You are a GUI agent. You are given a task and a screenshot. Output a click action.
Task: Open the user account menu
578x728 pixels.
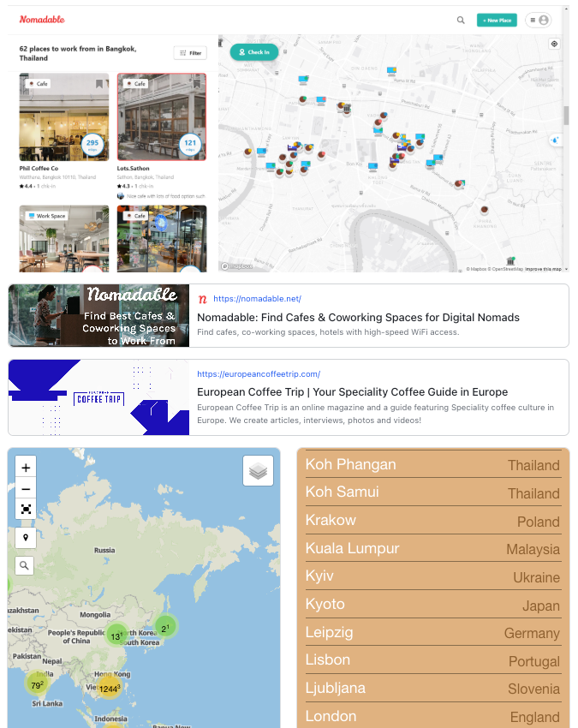tap(539, 20)
